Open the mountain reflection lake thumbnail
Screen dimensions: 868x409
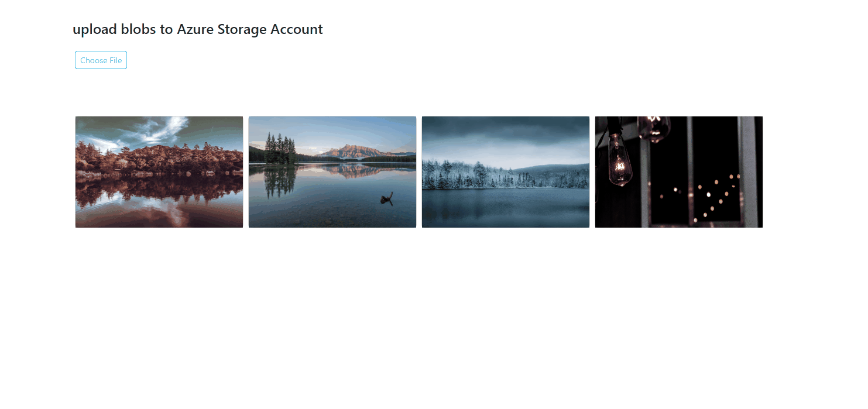[x=332, y=172]
